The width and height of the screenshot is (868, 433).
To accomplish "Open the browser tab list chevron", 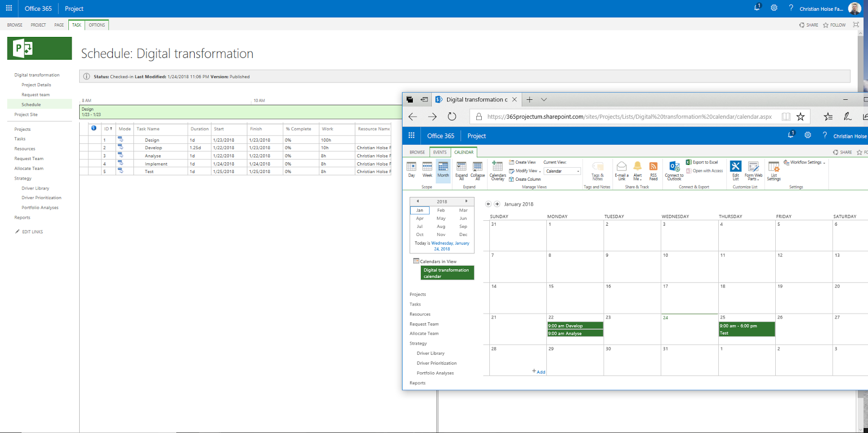I will point(544,99).
